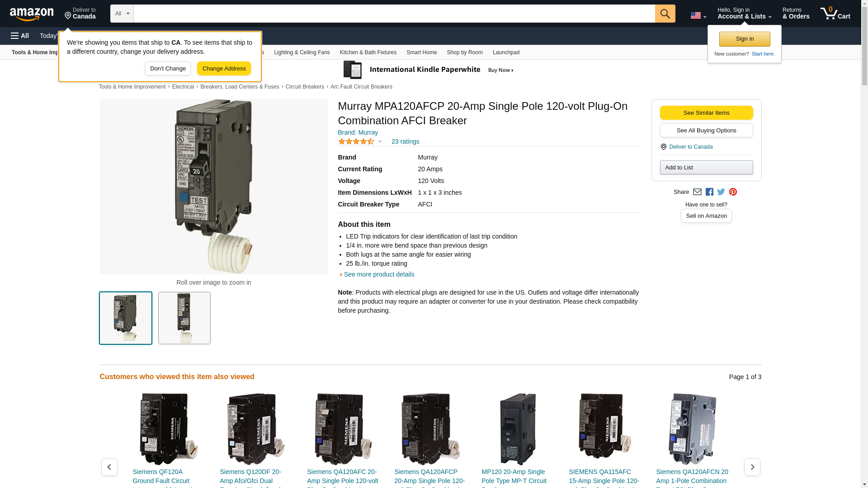The height and width of the screenshot is (488, 868).
Task: Click the Change Address button
Action: coord(224,69)
